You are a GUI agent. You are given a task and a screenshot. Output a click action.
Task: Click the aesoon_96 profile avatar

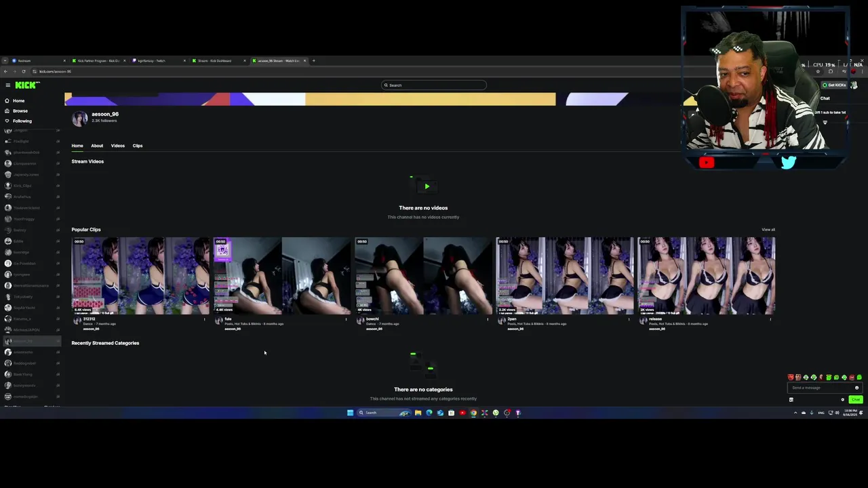[x=80, y=118]
